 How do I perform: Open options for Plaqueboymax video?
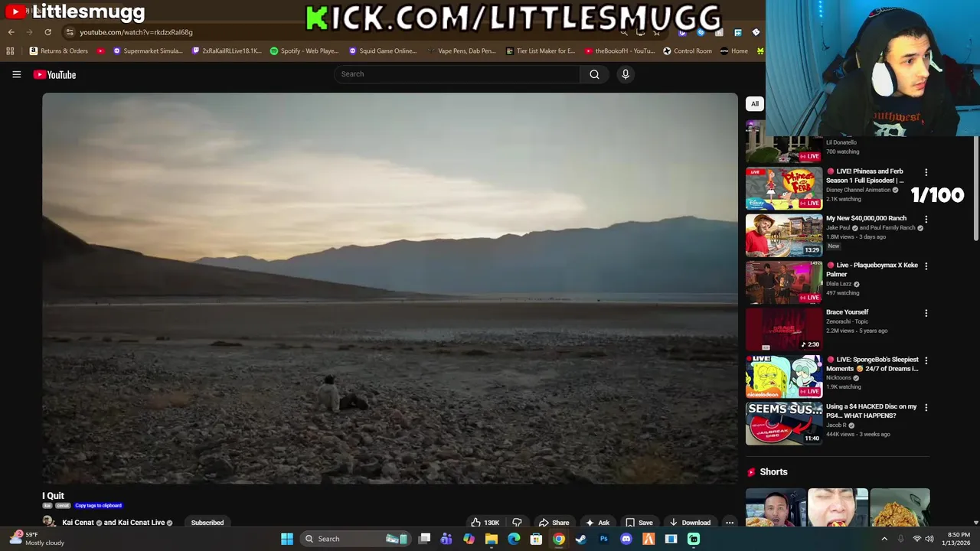point(926,266)
